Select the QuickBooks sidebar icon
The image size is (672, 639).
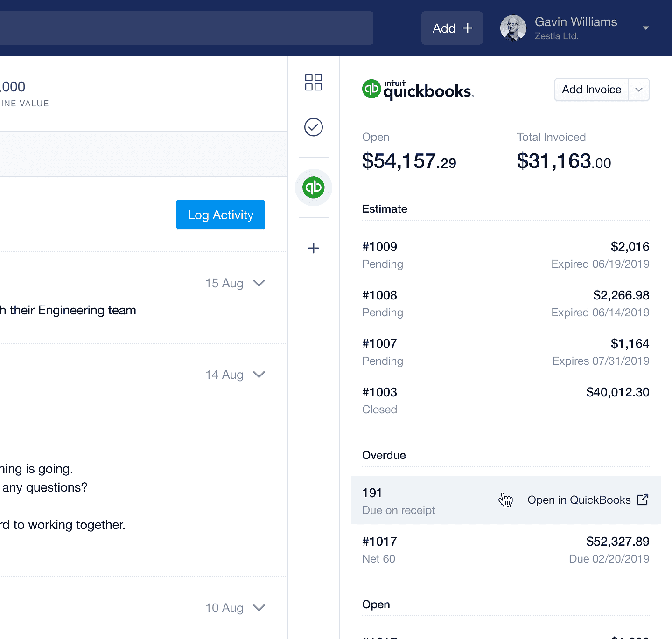click(314, 188)
